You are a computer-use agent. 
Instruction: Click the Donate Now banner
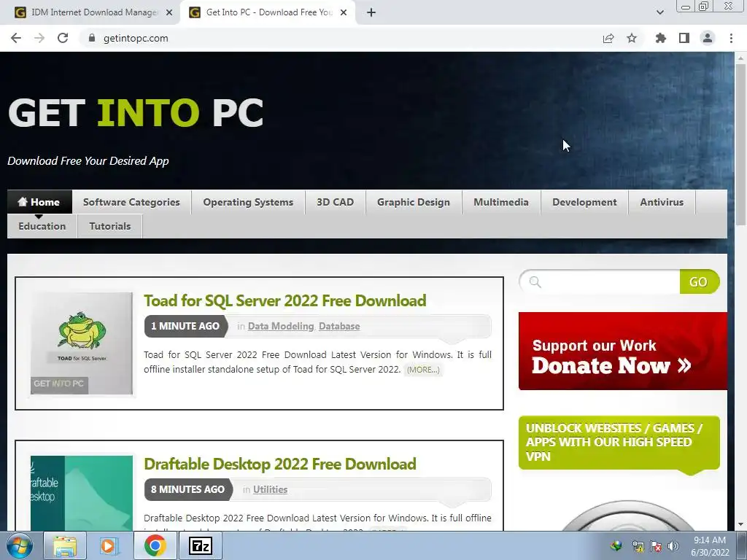point(623,351)
